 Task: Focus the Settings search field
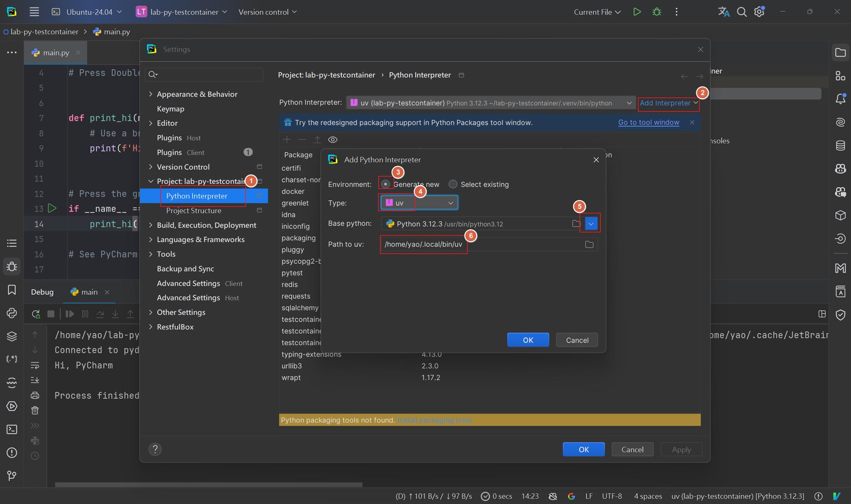coord(204,74)
